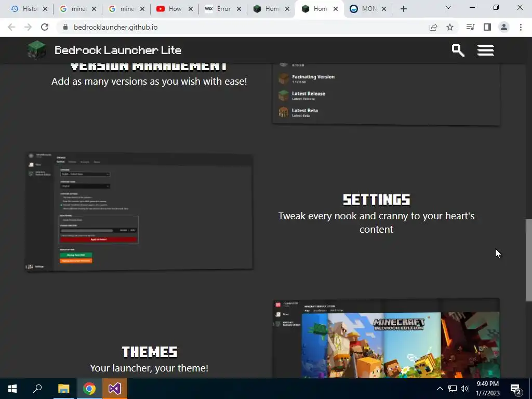The height and width of the screenshot is (399, 532).
Task: Click the THEMES heading
Action: [149, 352]
